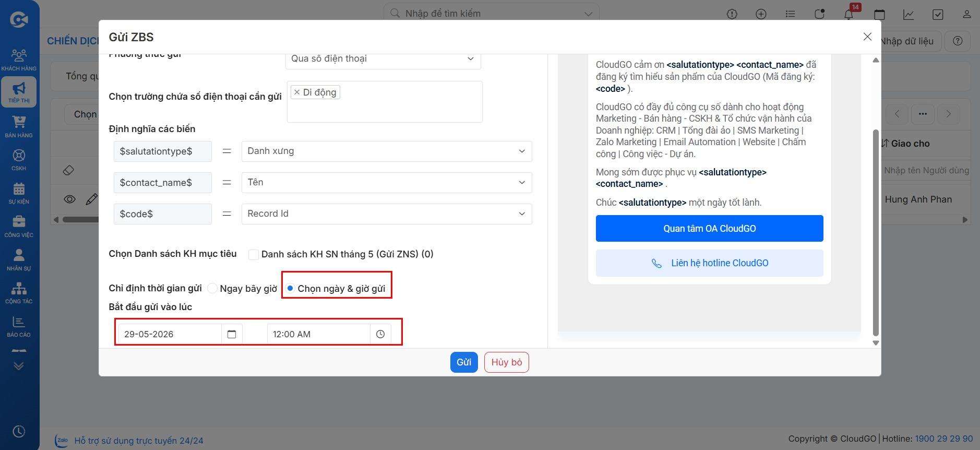The image size is (980, 450).
Task: Select the Chọn ngày & giờ gửi radio
Action: point(290,288)
